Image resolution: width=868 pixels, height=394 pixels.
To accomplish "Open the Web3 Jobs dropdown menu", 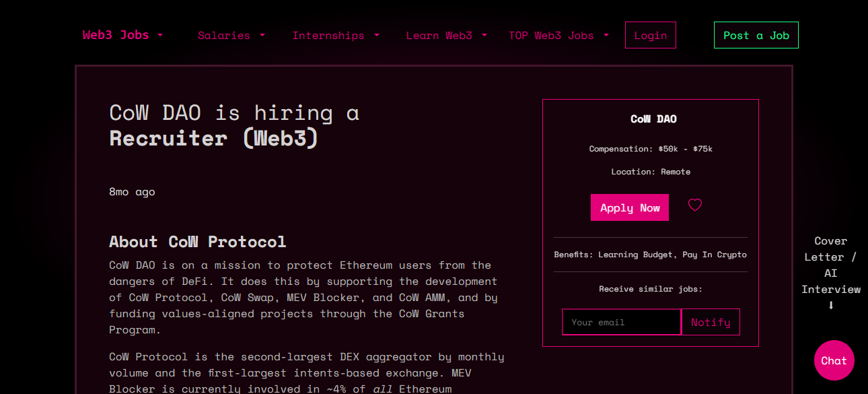I will 122,35.
